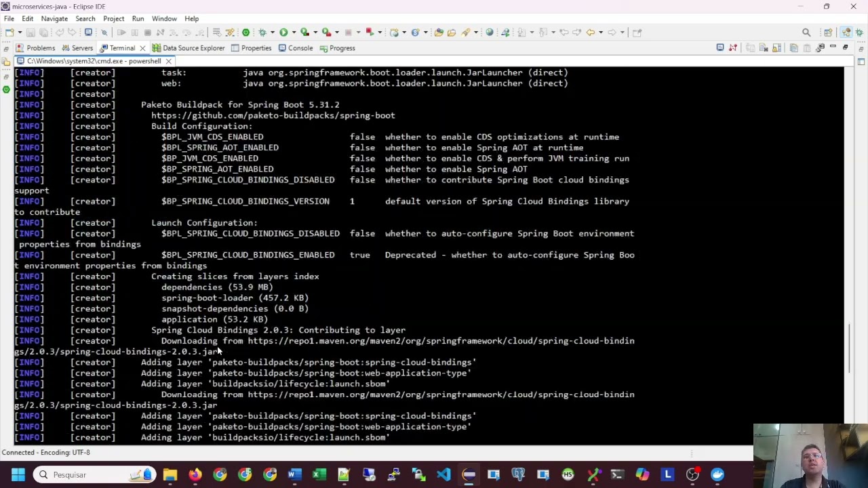Select the Terminal tab

122,48
